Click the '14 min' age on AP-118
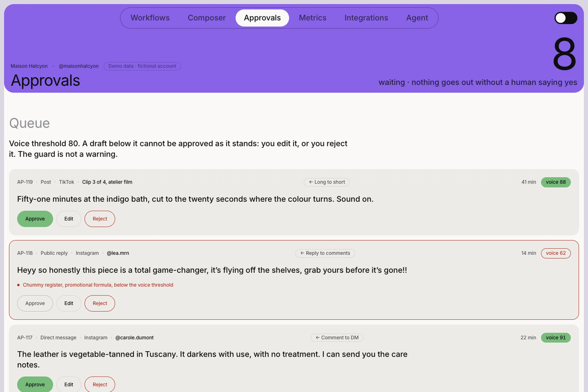The width and height of the screenshot is (588, 392). 529,253
